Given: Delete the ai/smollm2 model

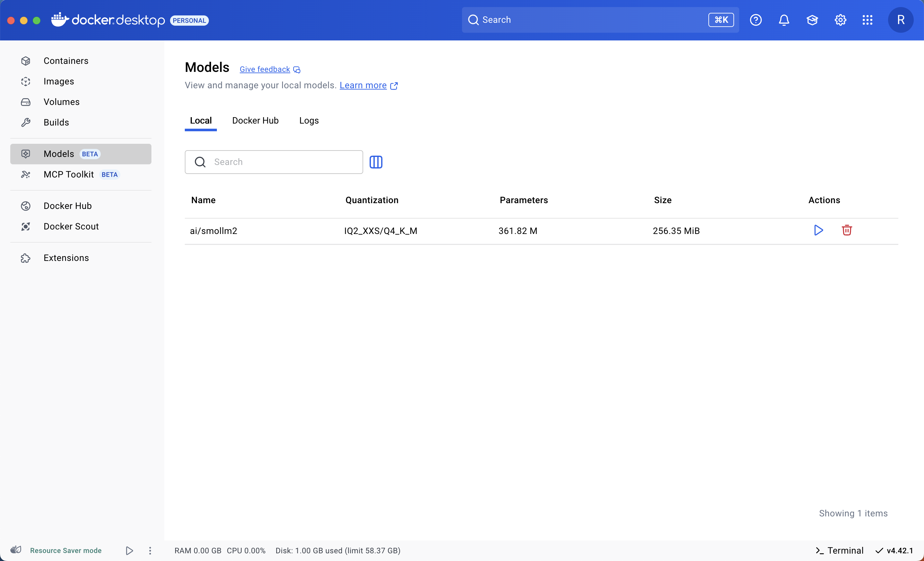Looking at the screenshot, I should 847,230.
